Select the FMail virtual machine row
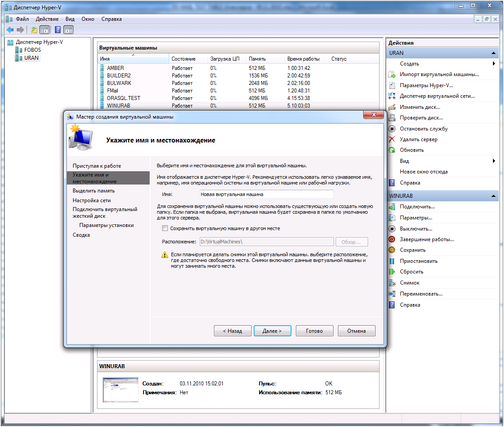Image resolution: width=504 pixels, height=427 pixels. pos(238,91)
